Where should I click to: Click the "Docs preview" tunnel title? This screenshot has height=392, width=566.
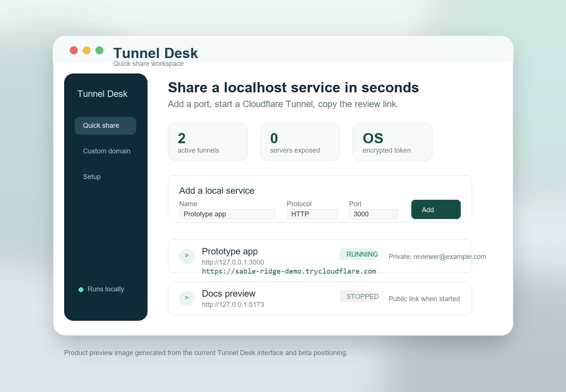tap(229, 294)
